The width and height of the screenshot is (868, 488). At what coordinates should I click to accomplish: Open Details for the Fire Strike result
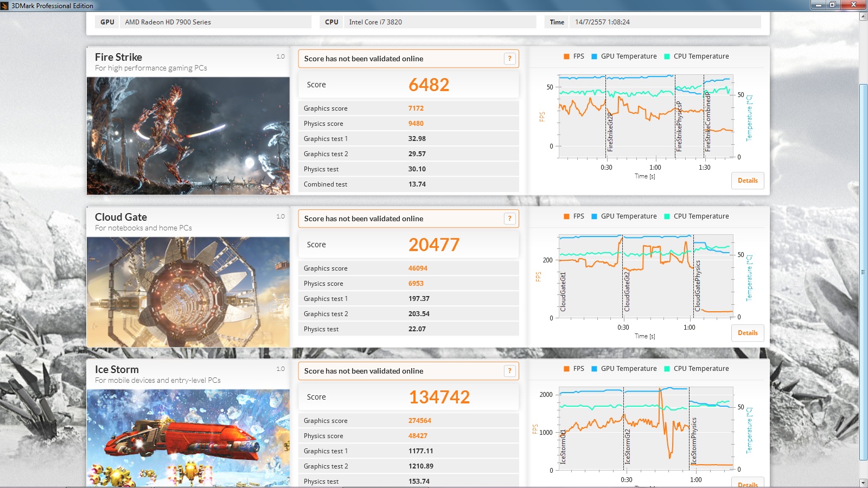point(748,181)
